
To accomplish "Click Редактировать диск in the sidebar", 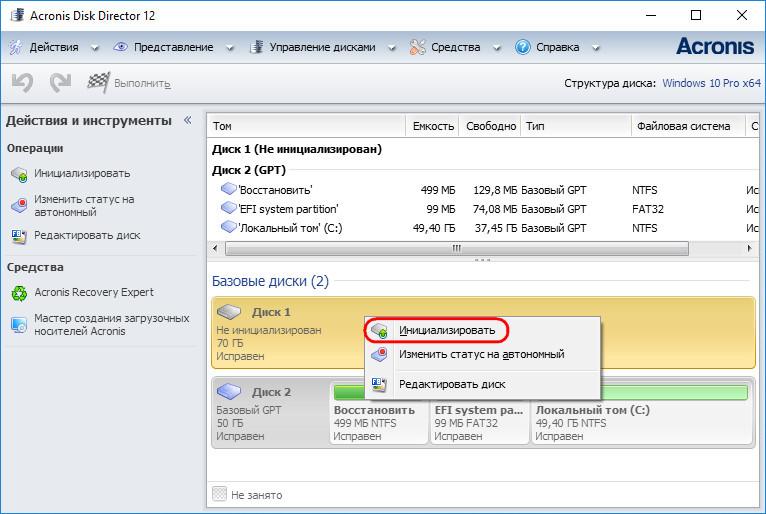I will (87, 236).
